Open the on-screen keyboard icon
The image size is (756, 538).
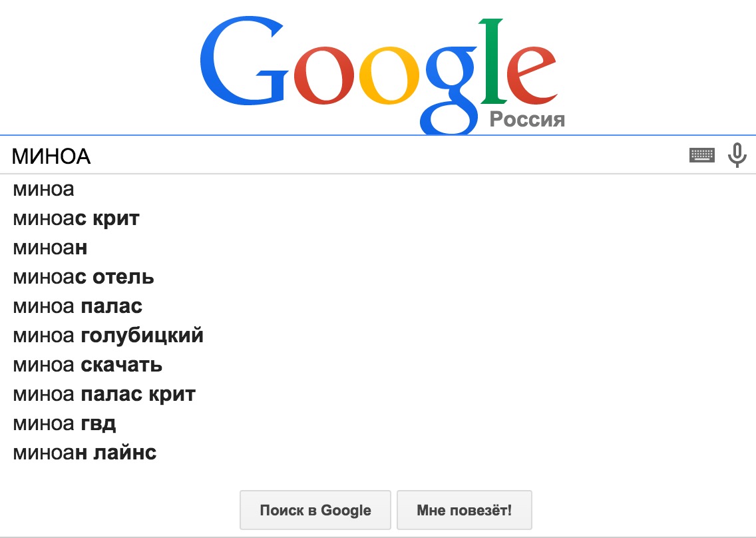click(x=701, y=155)
